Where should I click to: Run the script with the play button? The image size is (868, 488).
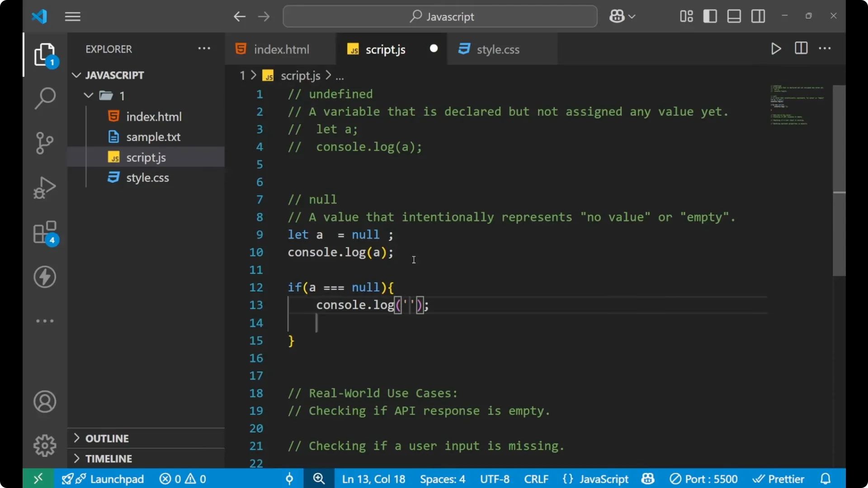(776, 49)
